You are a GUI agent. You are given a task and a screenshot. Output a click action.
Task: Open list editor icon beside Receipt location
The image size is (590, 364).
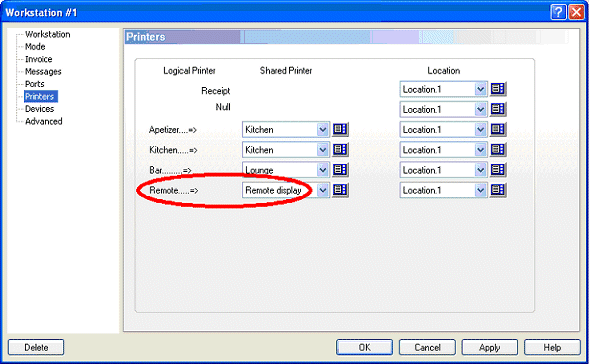(x=498, y=89)
